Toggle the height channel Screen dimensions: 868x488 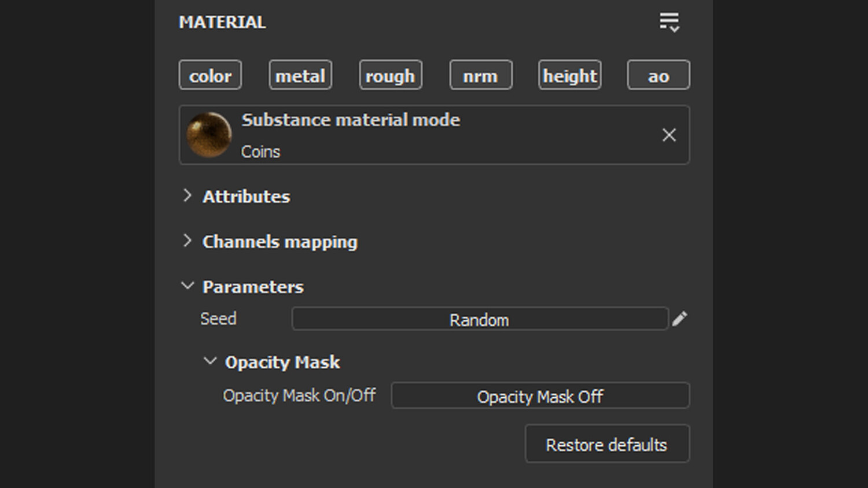(570, 75)
